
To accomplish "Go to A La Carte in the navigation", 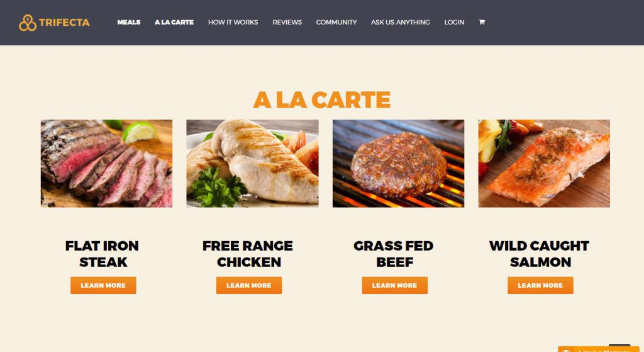I will (x=174, y=22).
